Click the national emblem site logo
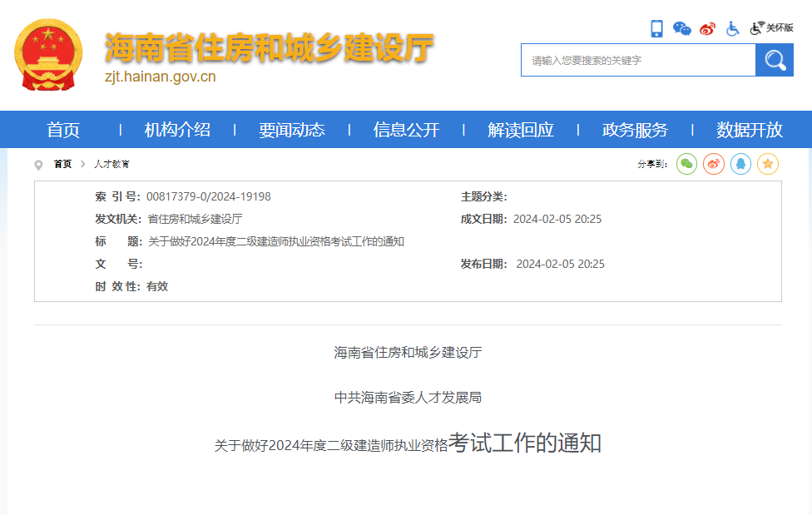 [x=47, y=52]
